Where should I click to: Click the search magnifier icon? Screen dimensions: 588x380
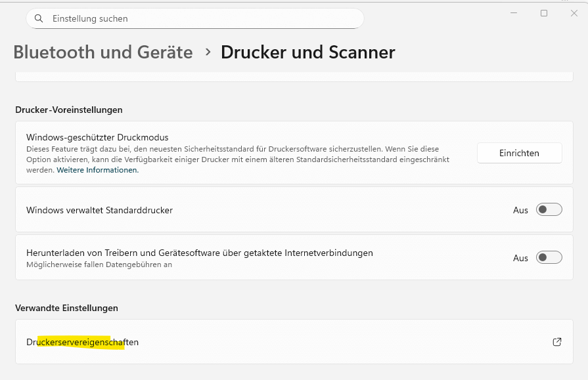pos(38,18)
